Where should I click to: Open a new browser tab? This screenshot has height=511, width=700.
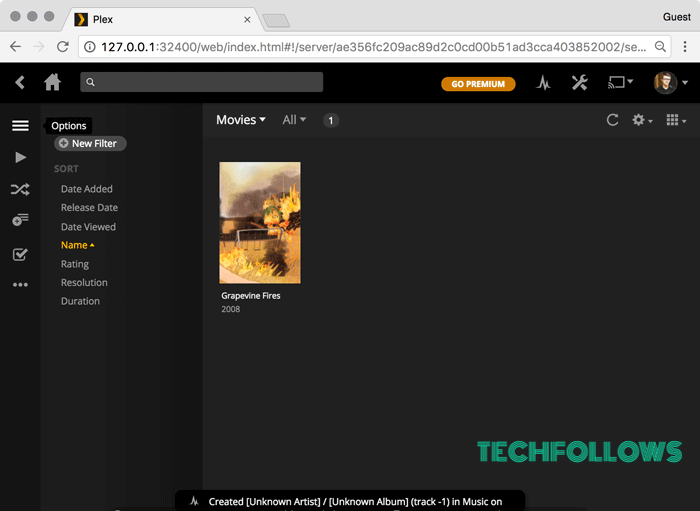[276, 21]
